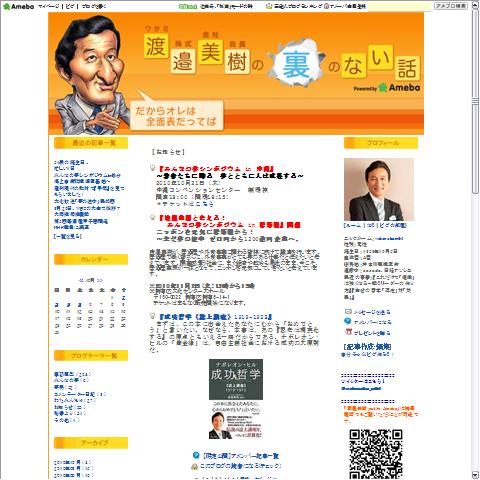480x480 pixels.
Task: Click the nickname link in profile
Action: 389,239
